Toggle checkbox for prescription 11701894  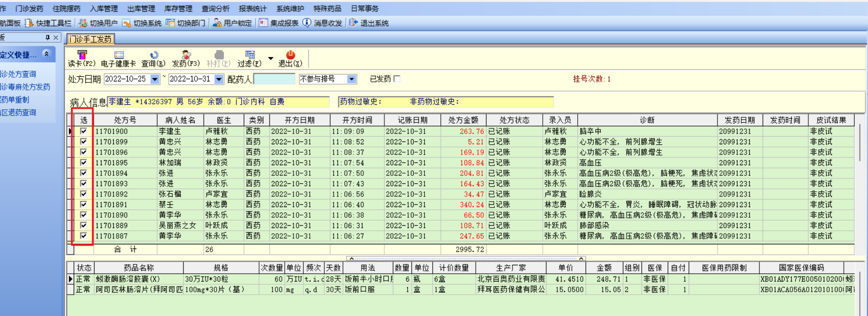coord(83,173)
